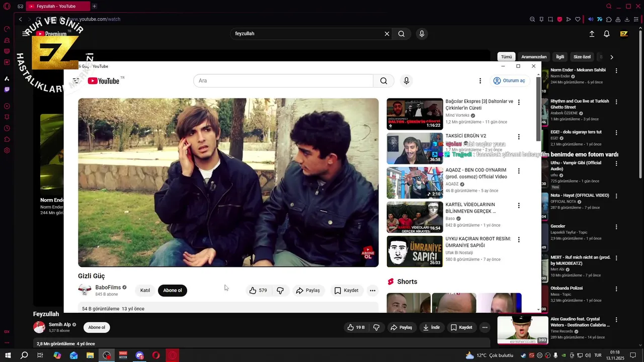Click the upload icon in background YouTube header
Image resolution: width=644 pixels, height=362 pixels.
click(592, 34)
